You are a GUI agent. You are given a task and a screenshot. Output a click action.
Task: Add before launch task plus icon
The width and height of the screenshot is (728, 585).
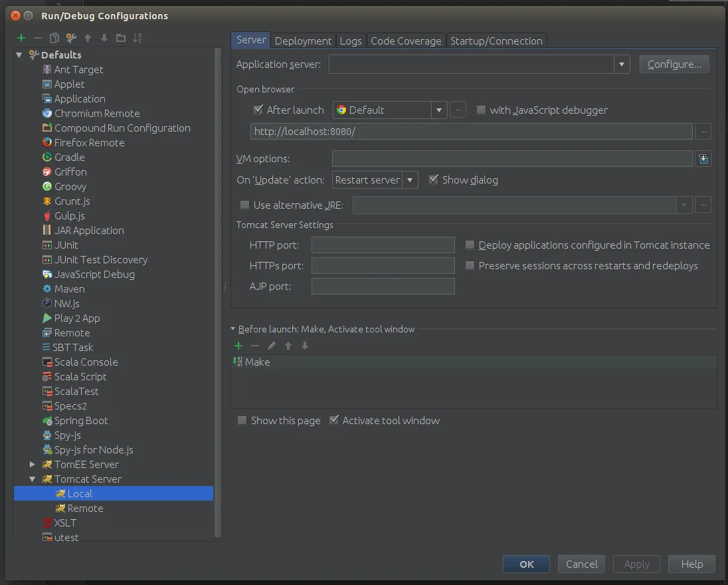click(x=238, y=346)
